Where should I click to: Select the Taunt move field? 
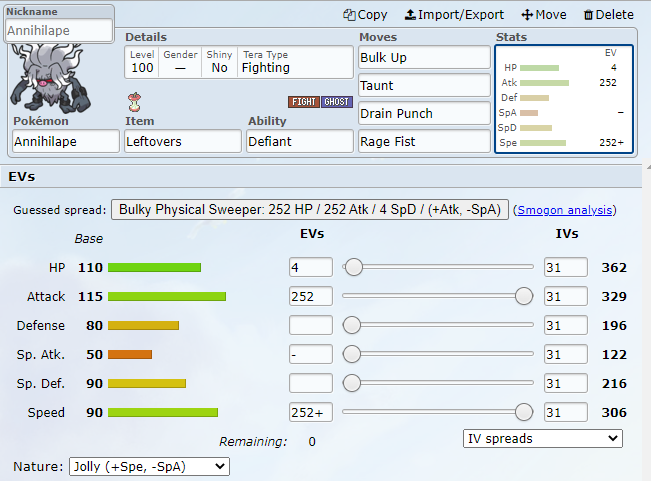(424, 85)
